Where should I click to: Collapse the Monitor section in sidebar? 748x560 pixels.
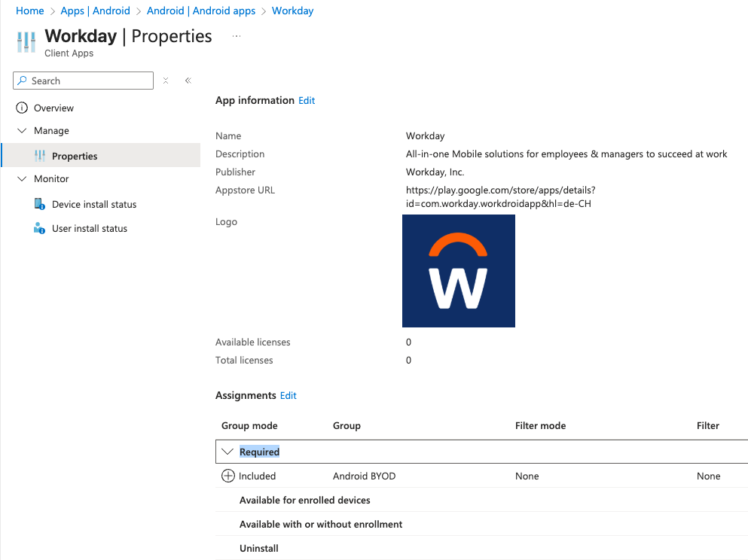[21, 178]
